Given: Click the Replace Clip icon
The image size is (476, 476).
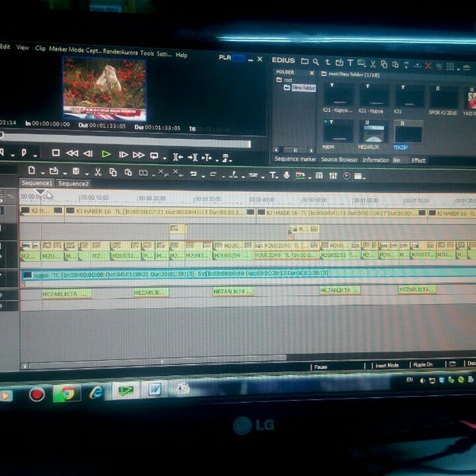Looking at the screenshot, I should 143,173.
